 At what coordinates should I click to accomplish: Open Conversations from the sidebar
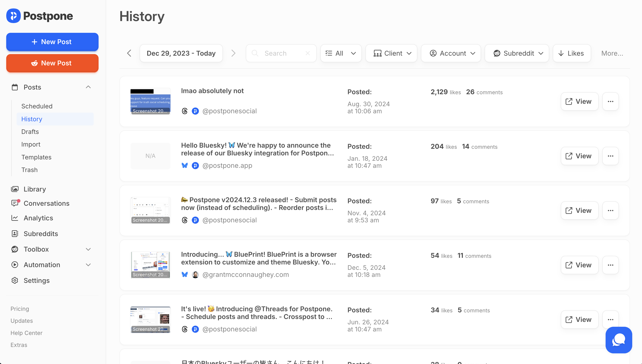point(46,203)
